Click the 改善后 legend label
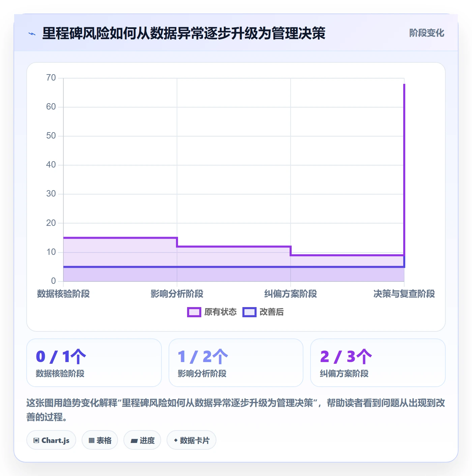This screenshot has width=472, height=476. 271,312
